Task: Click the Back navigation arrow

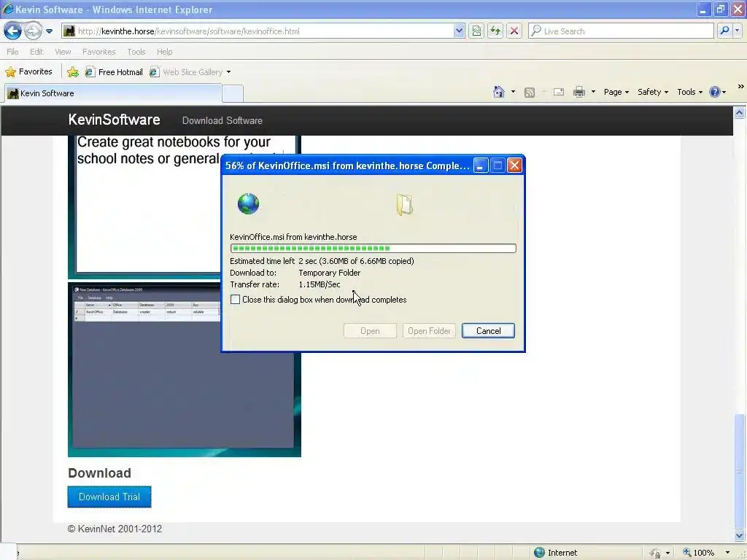Action: pos(12,31)
